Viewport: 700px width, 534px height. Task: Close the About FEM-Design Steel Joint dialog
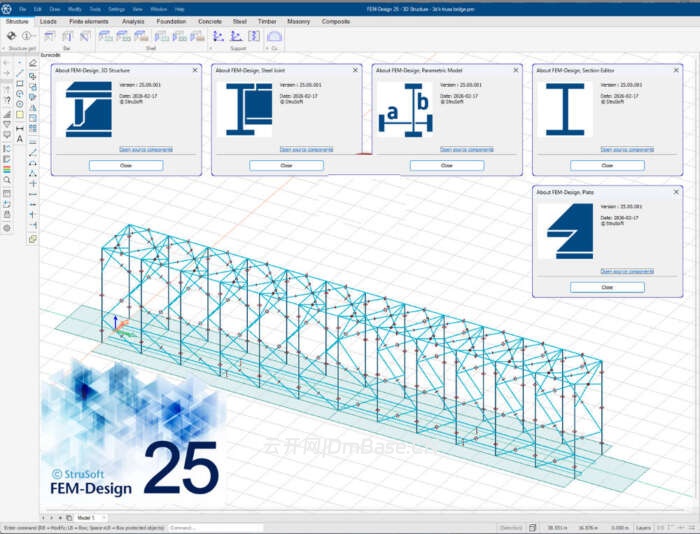pos(286,166)
